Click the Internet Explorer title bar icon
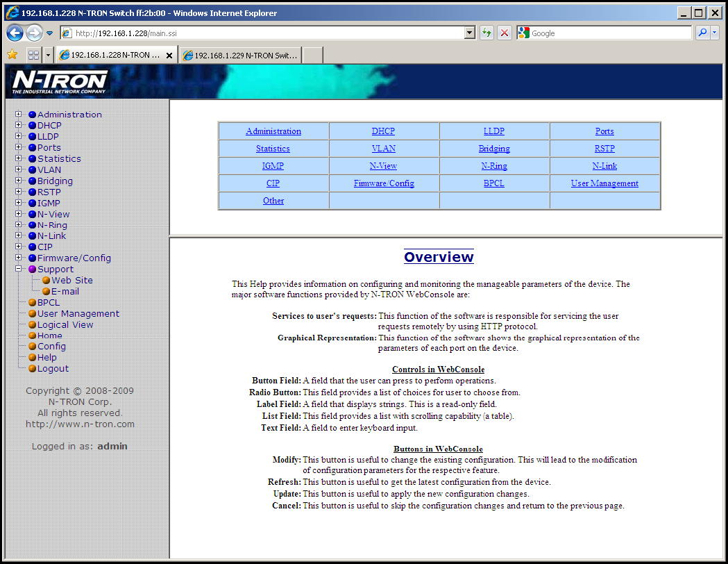The image size is (728, 564). point(12,12)
